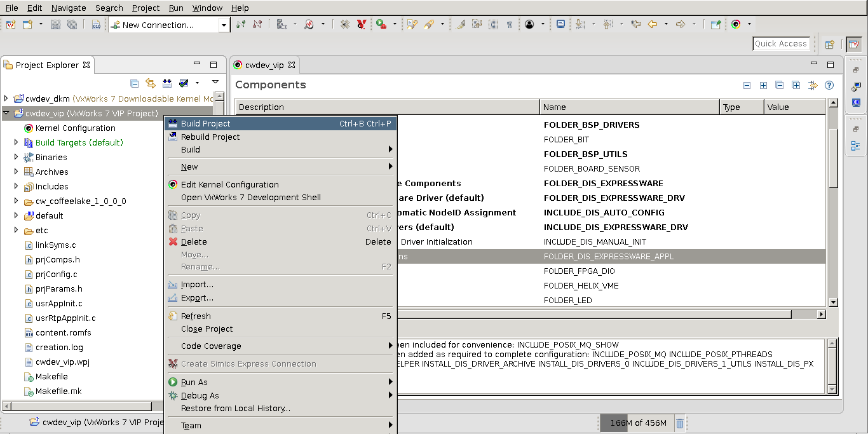Click the yellow Back navigation arrow
This screenshot has height=434, width=868.
[653, 25]
